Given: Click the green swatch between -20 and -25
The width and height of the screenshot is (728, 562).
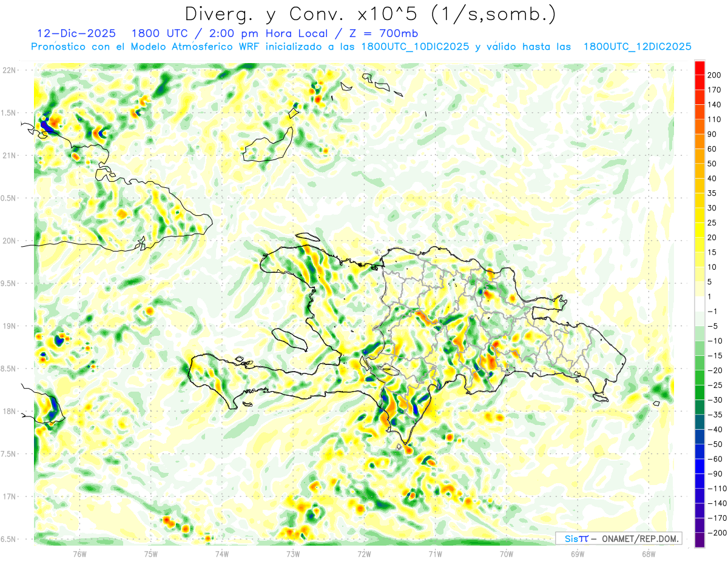Looking at the screenshot, I should point(699,378).
